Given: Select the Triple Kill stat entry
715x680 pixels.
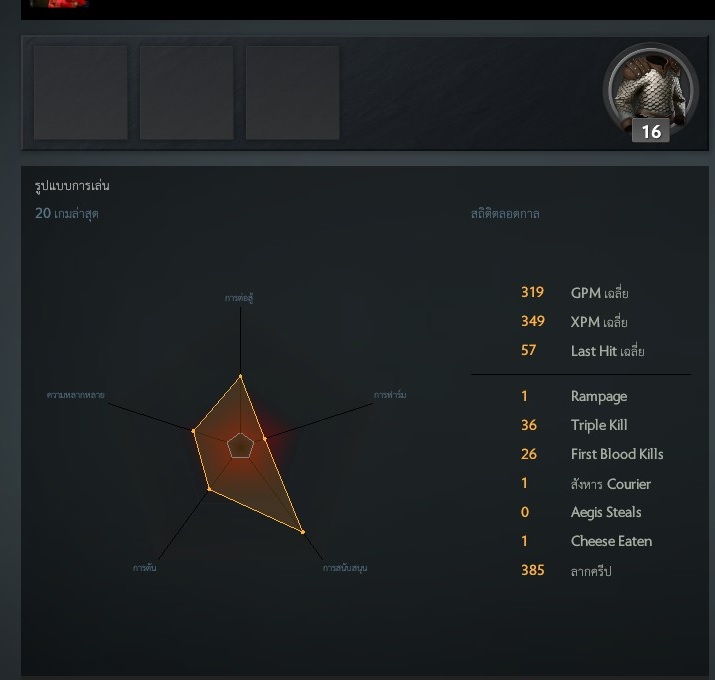Looking at the screenshot, I should pos(574,425).
